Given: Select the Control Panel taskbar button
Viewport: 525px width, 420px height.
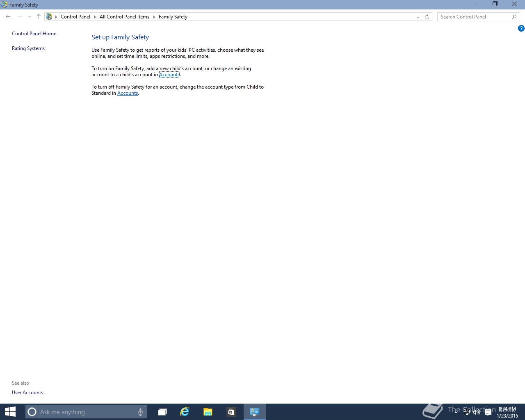Looking at the screenshot, I should pos(255,412).
